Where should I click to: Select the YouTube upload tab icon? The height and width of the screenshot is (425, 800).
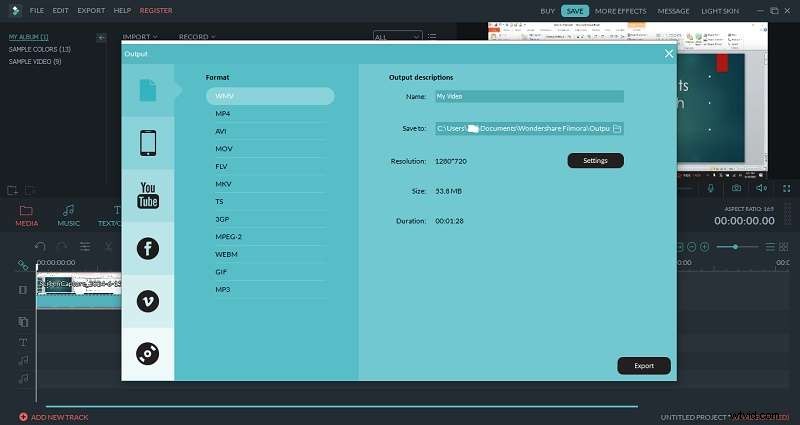(x=148, y=196)
